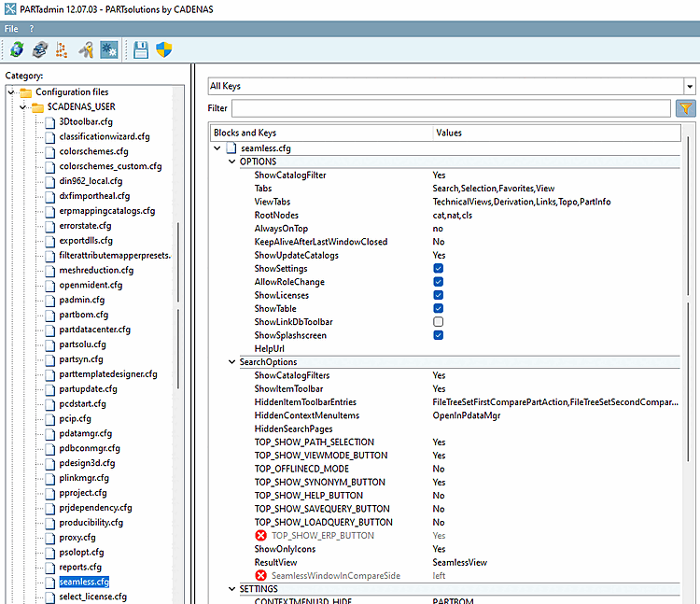This screenshot has height=604, width=700.
Task: Click the keys toolbar icon
Action: (x=86, y=50)
